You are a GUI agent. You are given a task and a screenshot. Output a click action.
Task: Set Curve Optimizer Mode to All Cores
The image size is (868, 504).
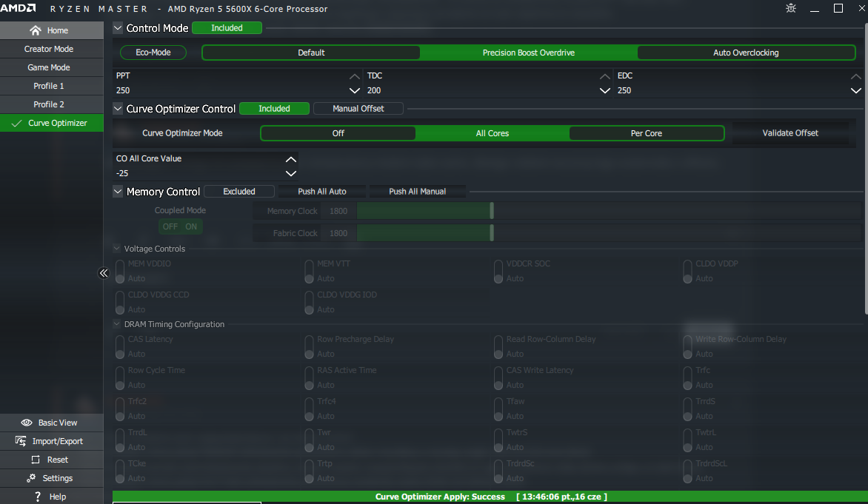(492, 133)
